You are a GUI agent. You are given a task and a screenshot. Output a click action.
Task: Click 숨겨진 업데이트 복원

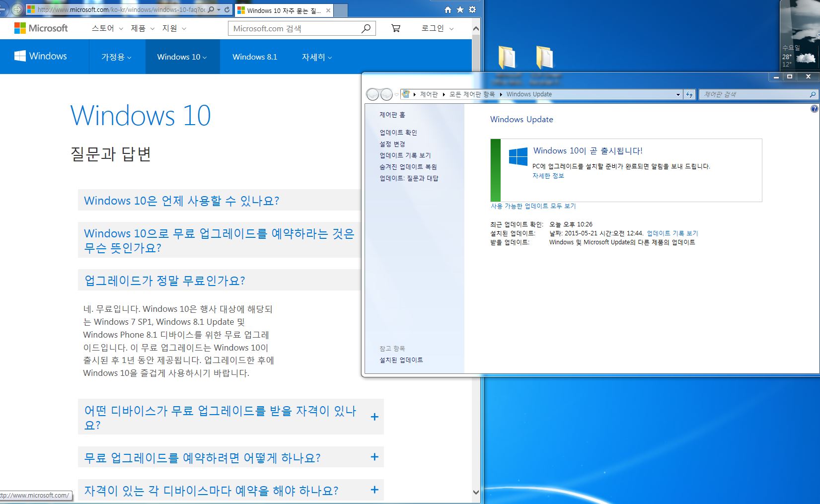[408, 167]
